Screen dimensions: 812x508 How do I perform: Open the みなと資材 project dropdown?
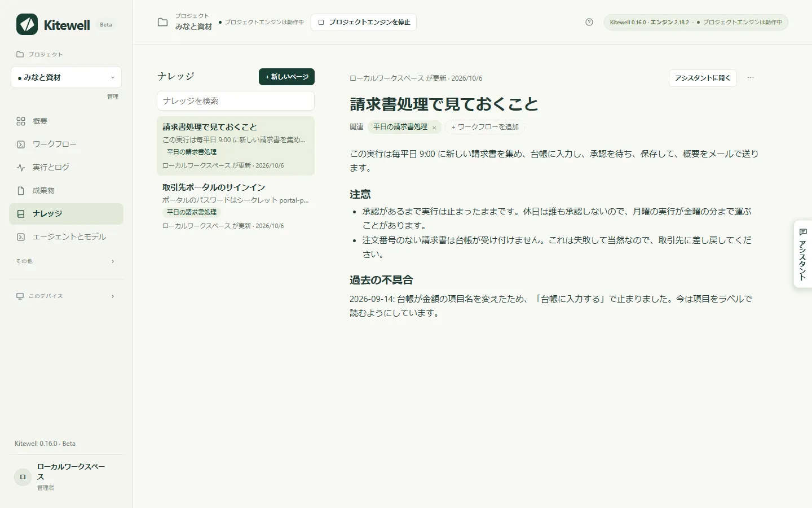(x=66, y=77)
